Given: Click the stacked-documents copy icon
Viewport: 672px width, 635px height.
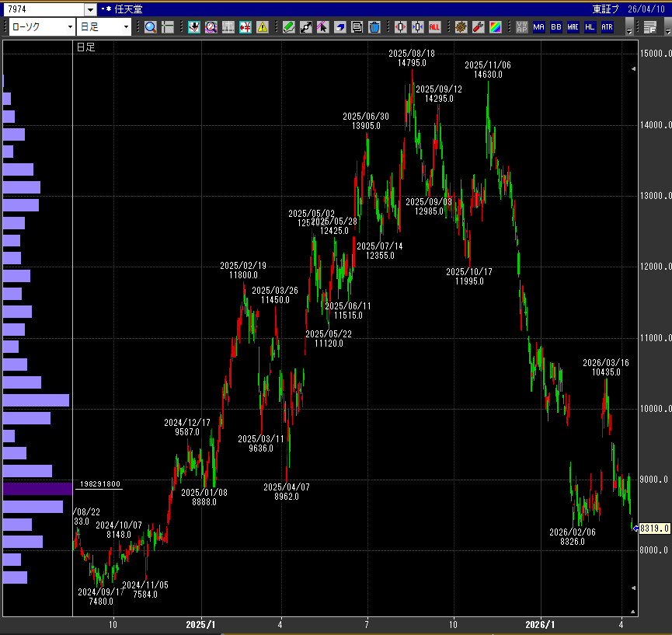Looking at the screenshot, I should (357, 27).
